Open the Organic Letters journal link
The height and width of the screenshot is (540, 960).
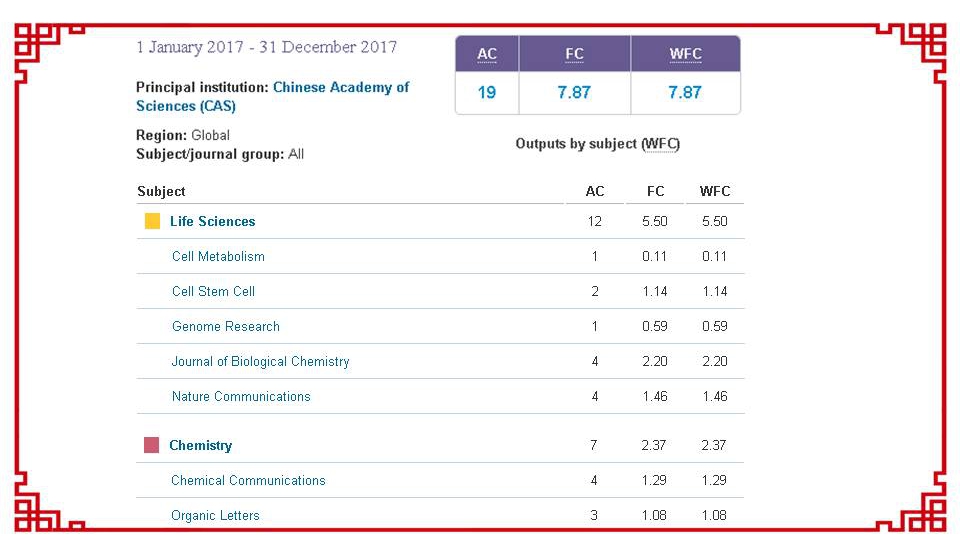coord(215,515)
